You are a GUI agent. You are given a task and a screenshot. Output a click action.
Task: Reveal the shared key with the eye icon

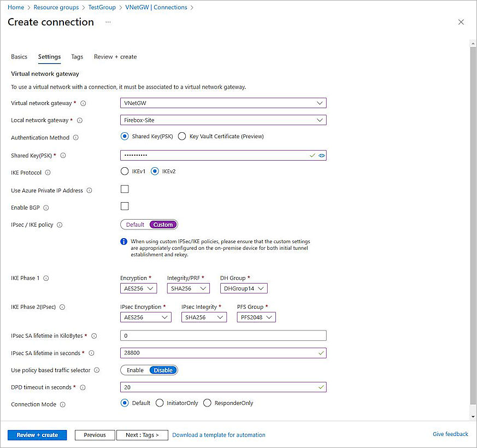pos(322,155)
